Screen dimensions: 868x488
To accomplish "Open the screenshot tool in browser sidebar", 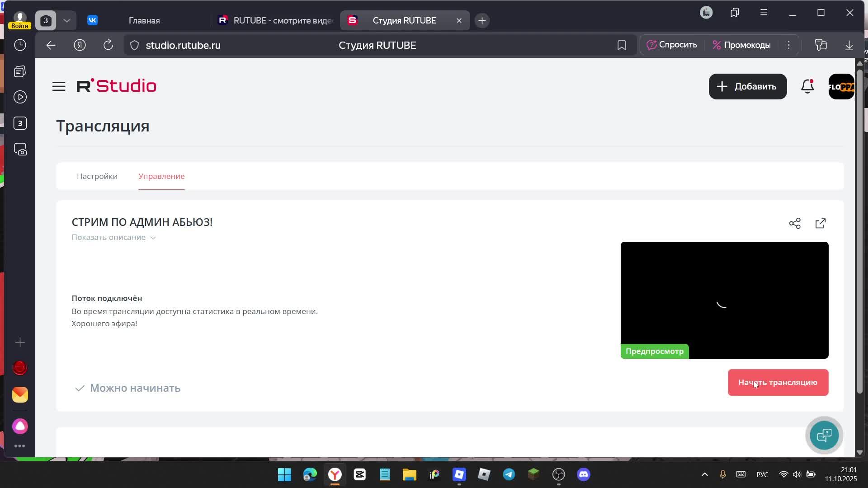I will (20, 150).
